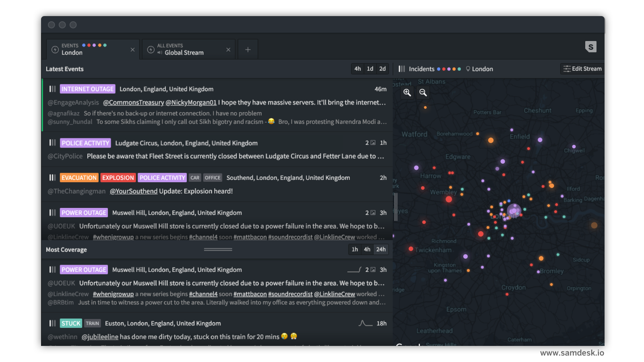The image size is (644, 362).
Task: Click London location pin in map header
Action: [x=468, y=69]
